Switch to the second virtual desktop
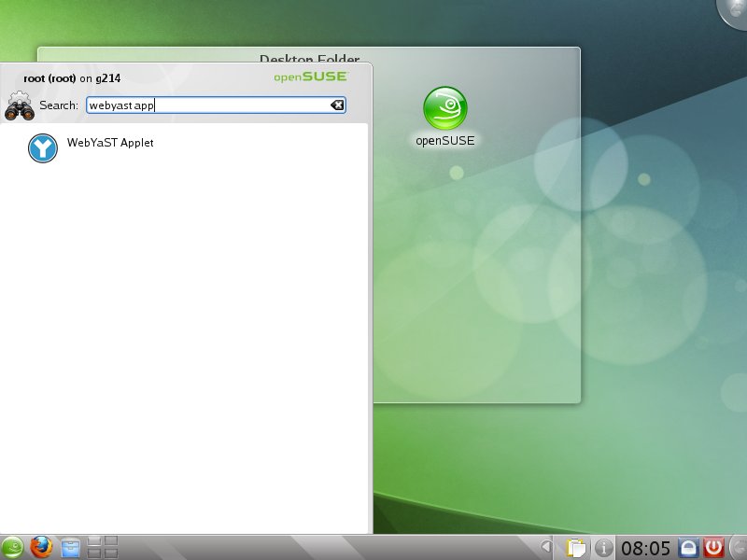Viewport: 747px width, 560px height. coord(109,542)
